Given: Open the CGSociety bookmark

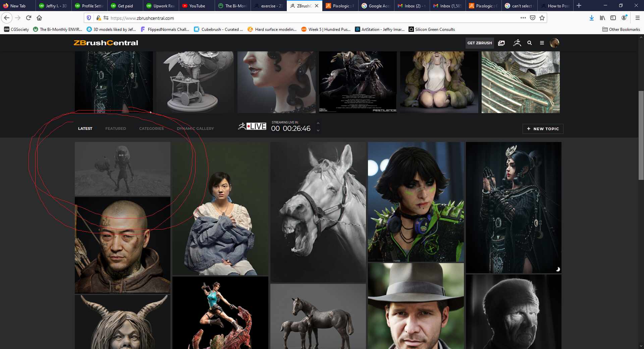Looking at the screenshot, I should (x=16, y=30).
